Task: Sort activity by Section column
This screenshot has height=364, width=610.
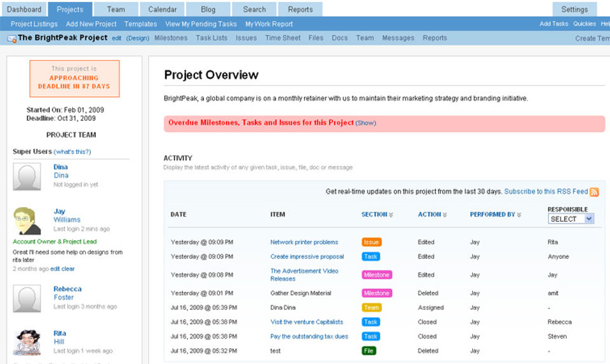Action: [x=377, y=214]
